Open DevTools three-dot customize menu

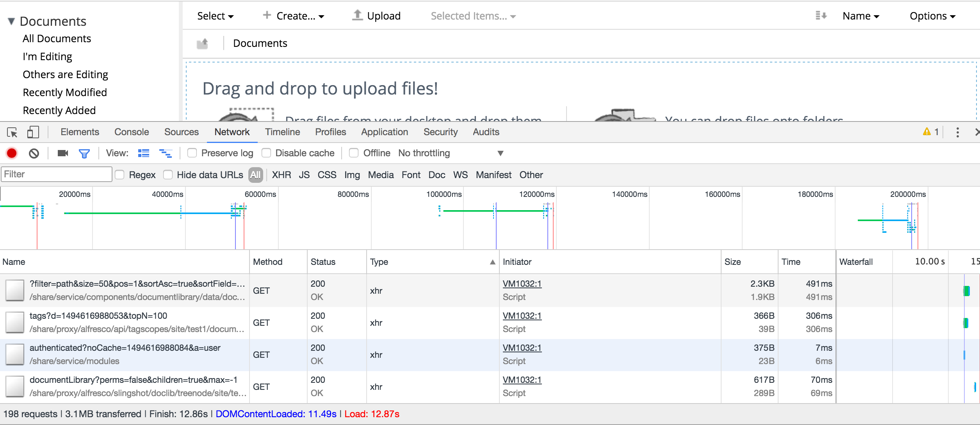(957, 132)
